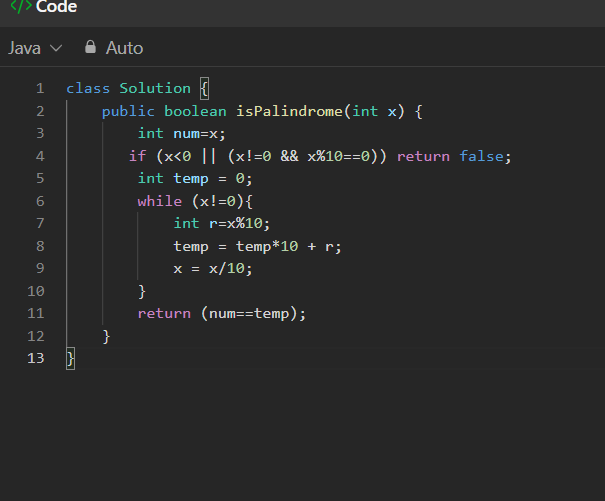The image size is (605, 501).
Task: Click line number 13 in gutter
Action: [36, 358]
